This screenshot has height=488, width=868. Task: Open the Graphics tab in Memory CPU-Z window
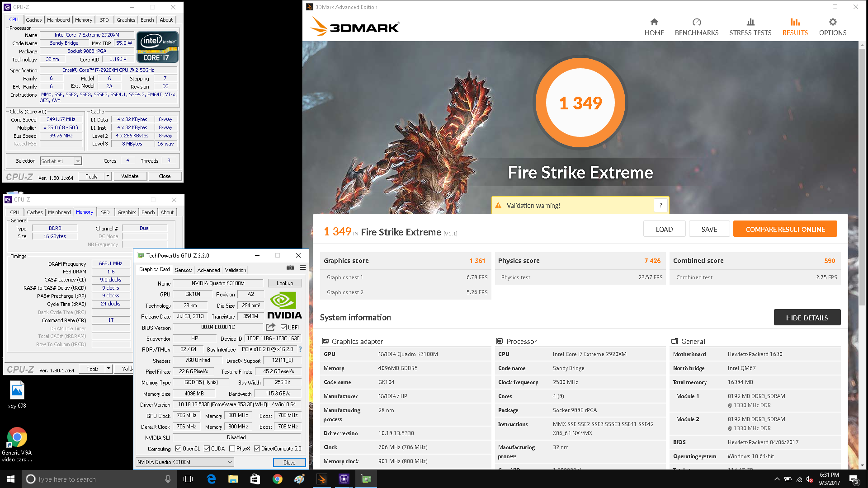tap(127, 212)
